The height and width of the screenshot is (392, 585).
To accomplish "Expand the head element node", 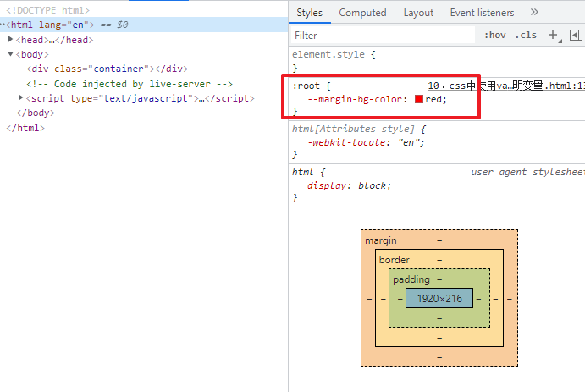I will click(x=10, y=39).
